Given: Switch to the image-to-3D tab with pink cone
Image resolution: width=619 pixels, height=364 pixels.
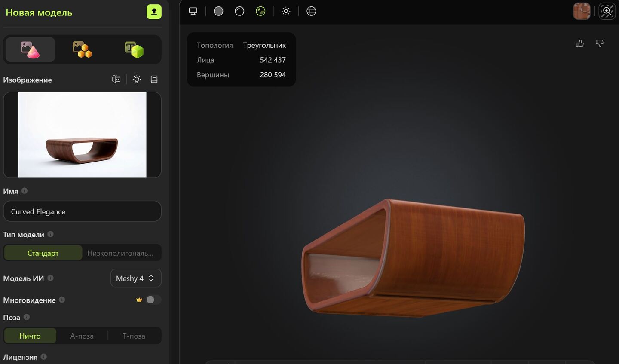Looking at the screenshot, I should point(30,49).
